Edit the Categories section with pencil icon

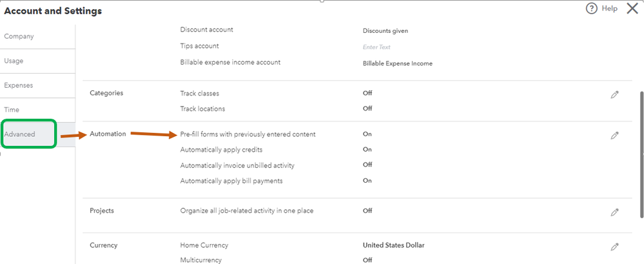614,95
